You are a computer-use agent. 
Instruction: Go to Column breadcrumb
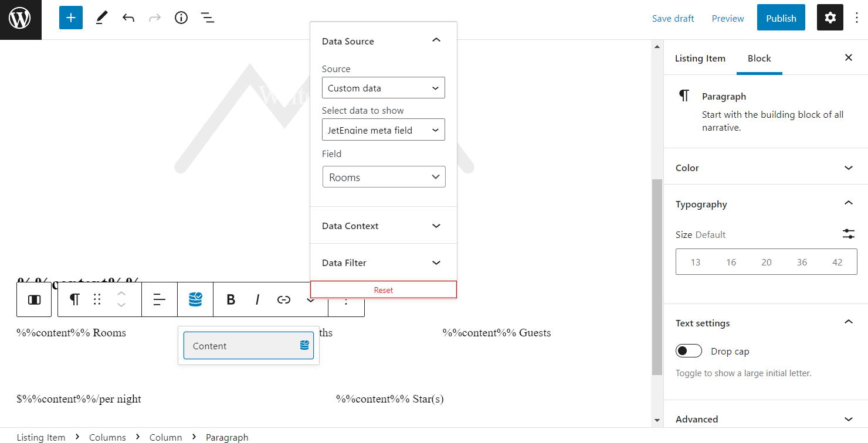[166, 437]
